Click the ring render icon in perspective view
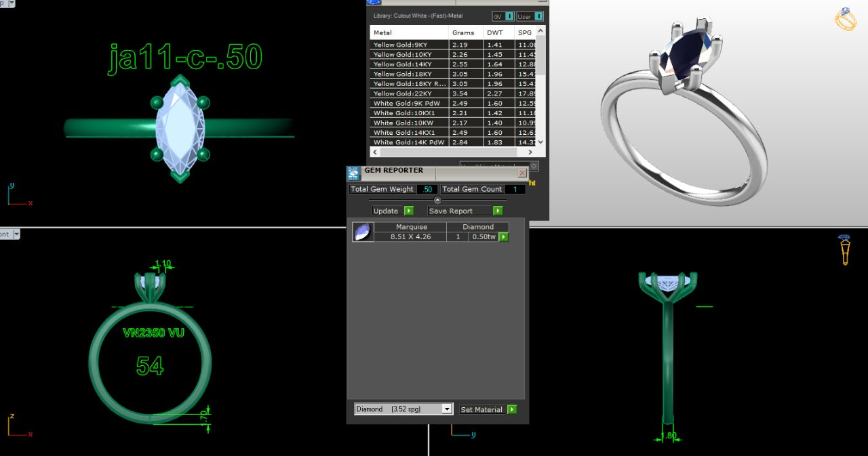 click(x=845, y=18)
